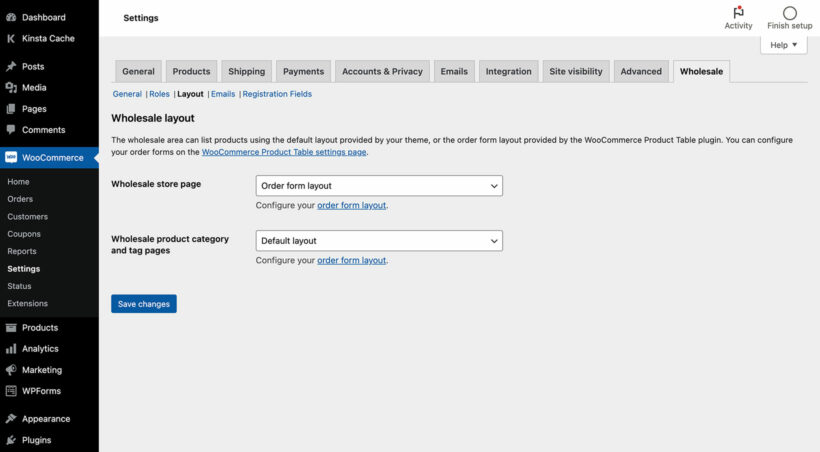This screenshot has height=452, width=820.
Task: Click order form layout link under category pages
Action: pyautogui.click(x=351, y=261)
